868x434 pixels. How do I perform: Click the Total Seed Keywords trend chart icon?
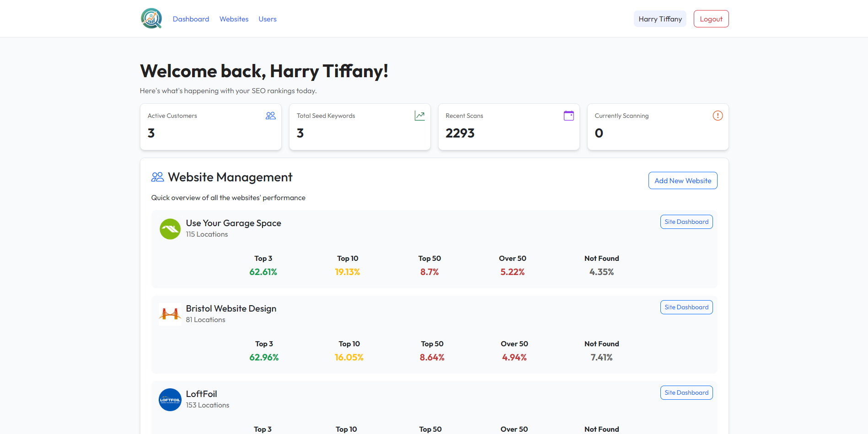click(419, 116)
